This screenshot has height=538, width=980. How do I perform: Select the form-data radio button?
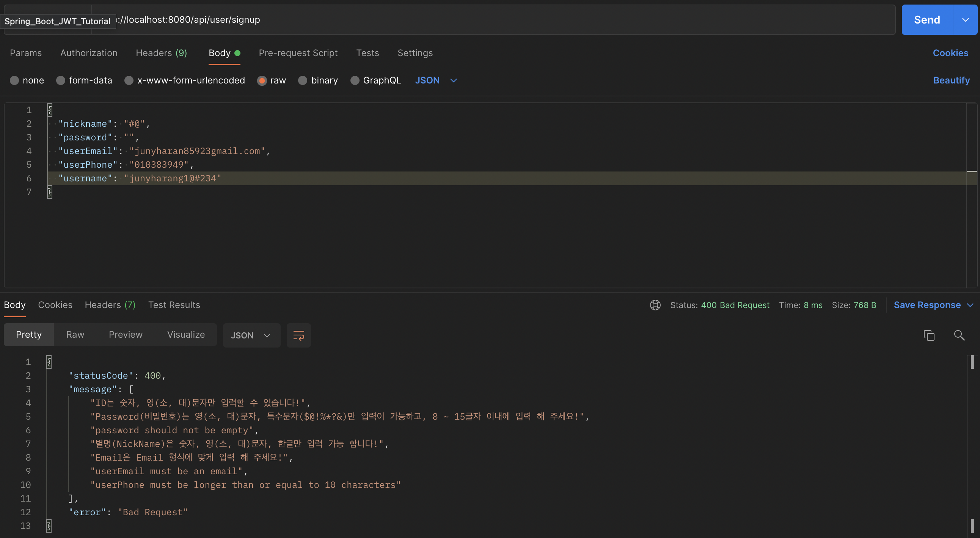(60, 80)
